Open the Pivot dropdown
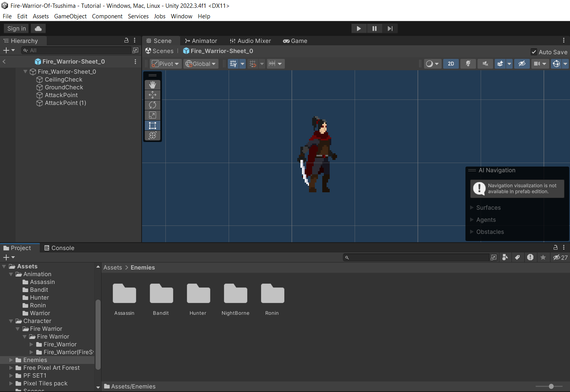 pyautogui.click(x=166, y=64)
